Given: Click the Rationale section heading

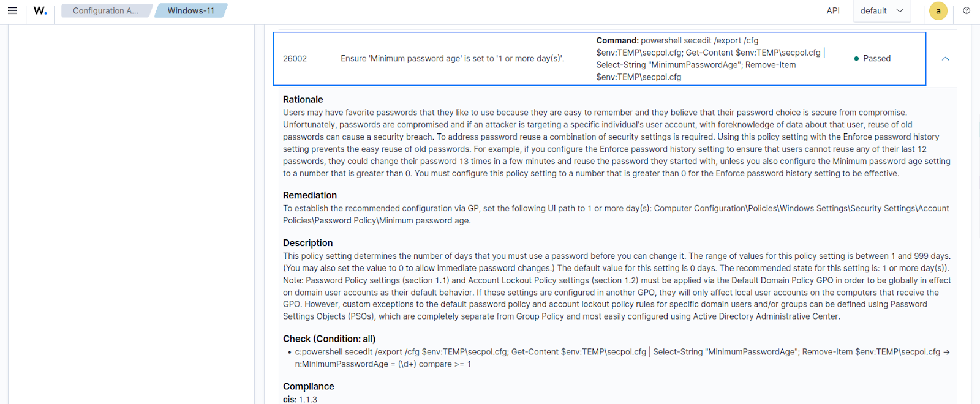Looking at the screenshot, I should [303, 99].
